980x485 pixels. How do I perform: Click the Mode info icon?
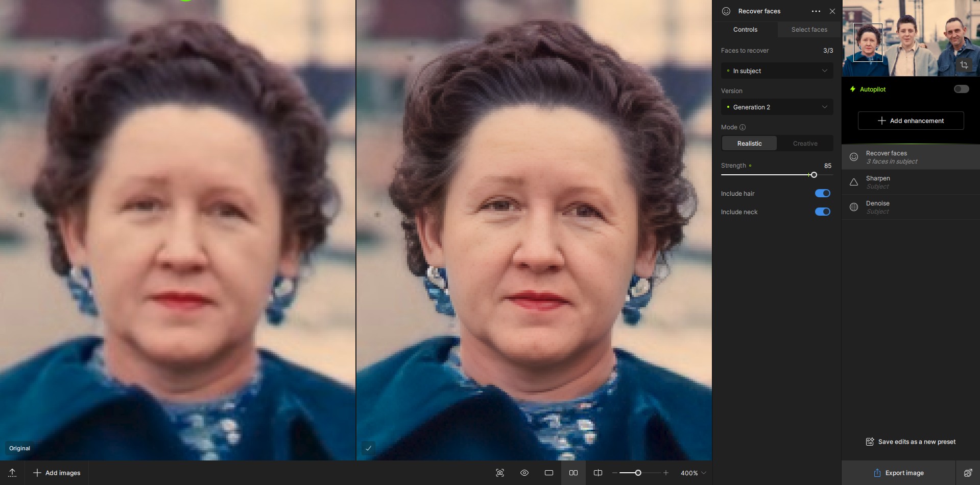pyautogui.click(x=743, y=127)
